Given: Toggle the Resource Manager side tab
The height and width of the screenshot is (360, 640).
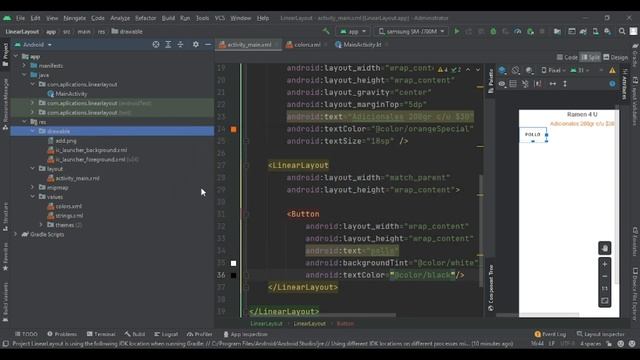Looking at the screenshot, I should coord(5,104).
